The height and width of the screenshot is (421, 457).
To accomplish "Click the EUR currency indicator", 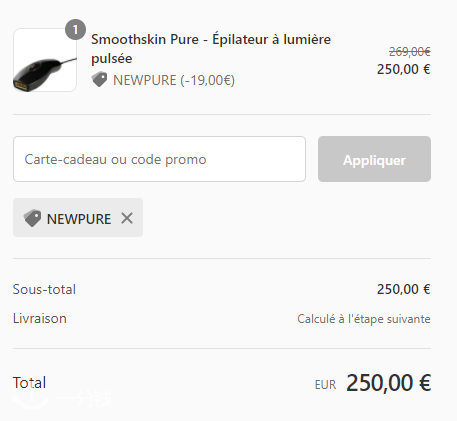I will pyautogui.click(x=325, y=385).
